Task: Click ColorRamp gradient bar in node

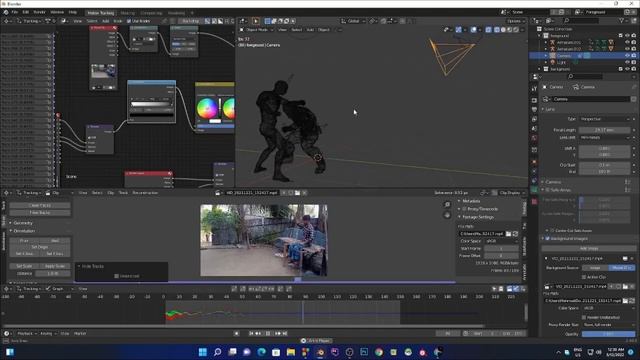Action: click(x=151, y=104)
